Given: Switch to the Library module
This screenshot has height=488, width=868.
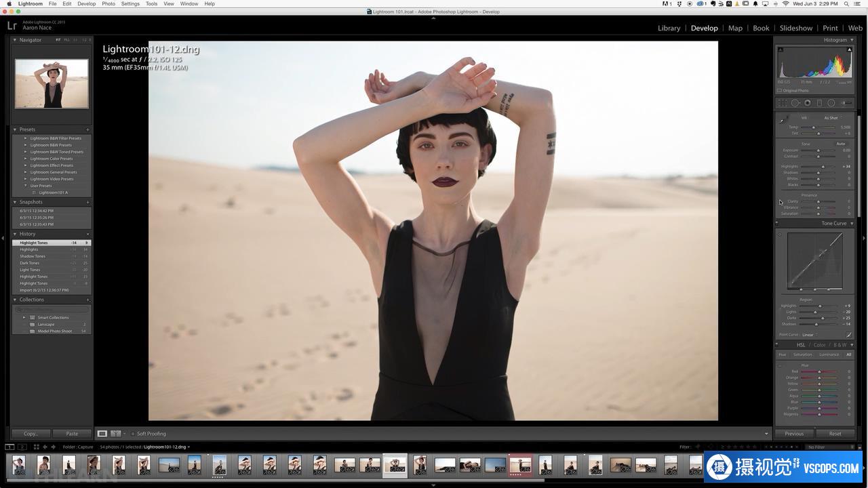Looking at the screenshot, I should point(669,28).
